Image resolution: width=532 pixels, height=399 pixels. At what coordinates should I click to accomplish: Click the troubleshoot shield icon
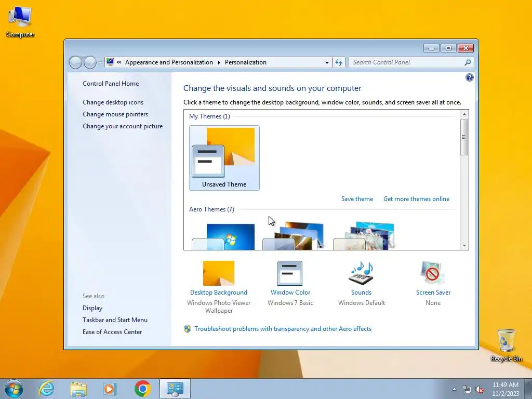tap(187, 329)
